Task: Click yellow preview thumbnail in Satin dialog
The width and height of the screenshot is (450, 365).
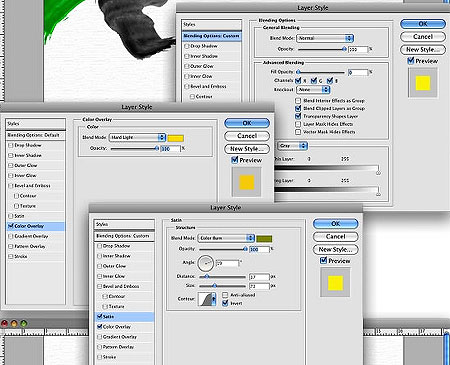Action: (335, 283)
